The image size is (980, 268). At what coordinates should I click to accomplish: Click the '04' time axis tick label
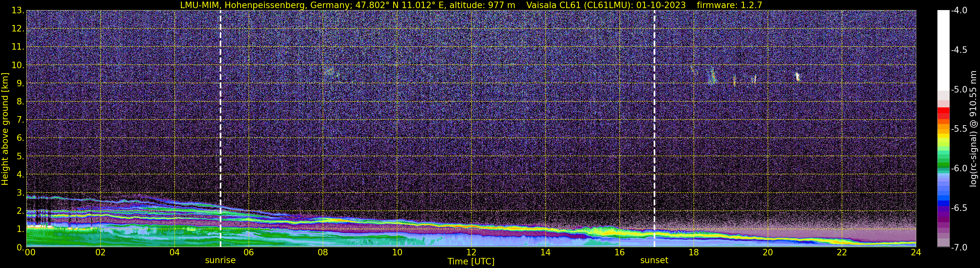(175, 252)
